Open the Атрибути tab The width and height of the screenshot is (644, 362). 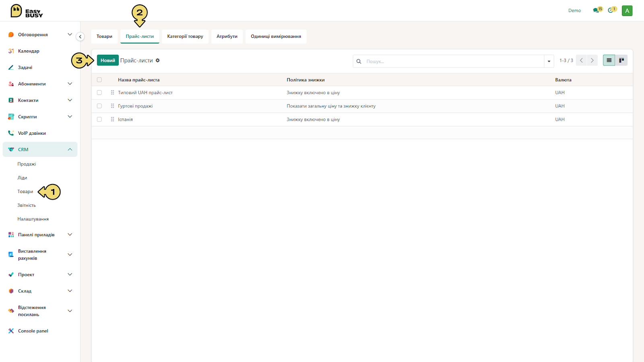pyautogui.click(x=227, y=36)
